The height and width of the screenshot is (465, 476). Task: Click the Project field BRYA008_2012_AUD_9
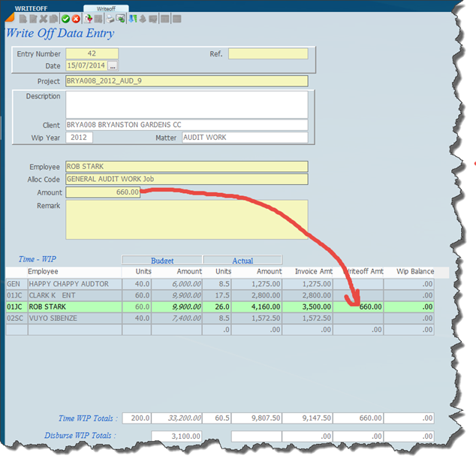186,81
